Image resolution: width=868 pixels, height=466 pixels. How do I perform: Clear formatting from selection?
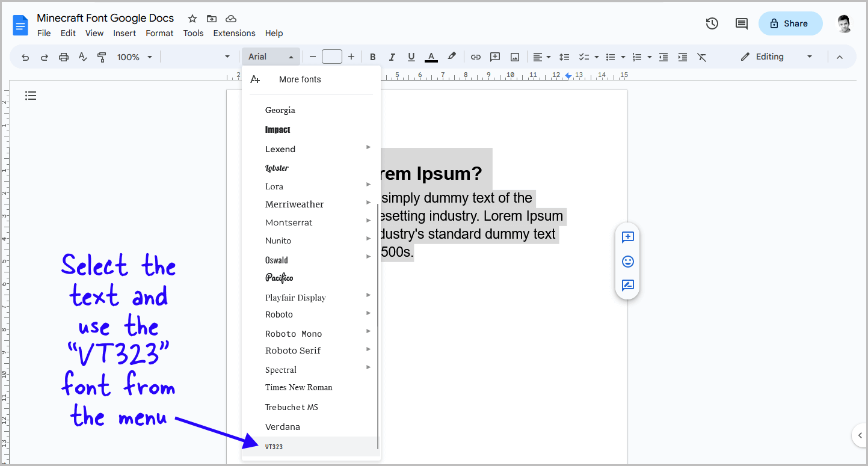click(702, 57)
